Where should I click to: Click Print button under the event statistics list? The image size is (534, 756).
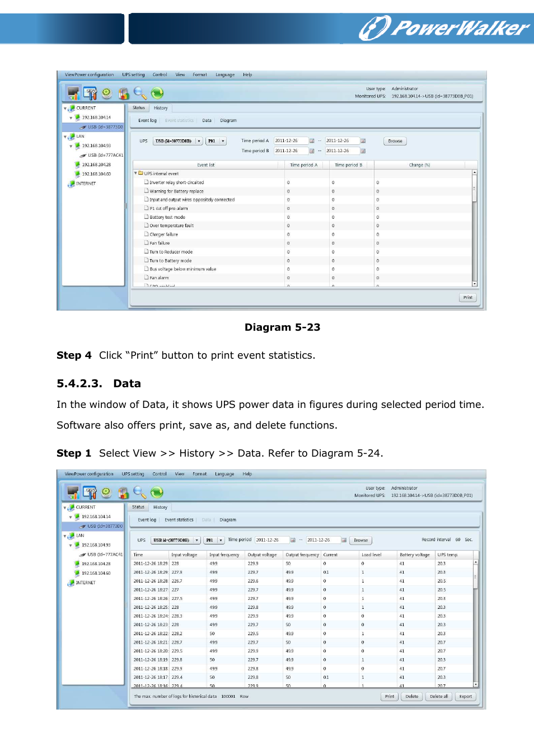(468, 298)
